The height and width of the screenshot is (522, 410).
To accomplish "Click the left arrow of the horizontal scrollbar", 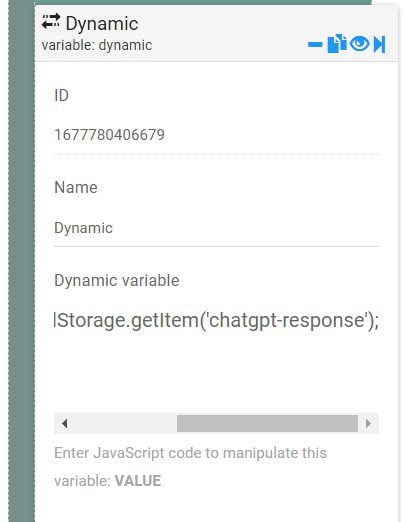I will [65, 423].
